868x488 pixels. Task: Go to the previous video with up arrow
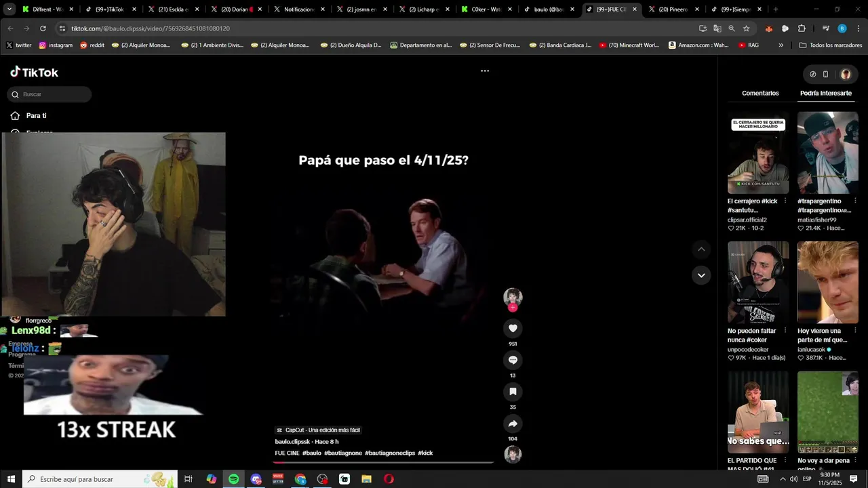[x=701, y=249]
